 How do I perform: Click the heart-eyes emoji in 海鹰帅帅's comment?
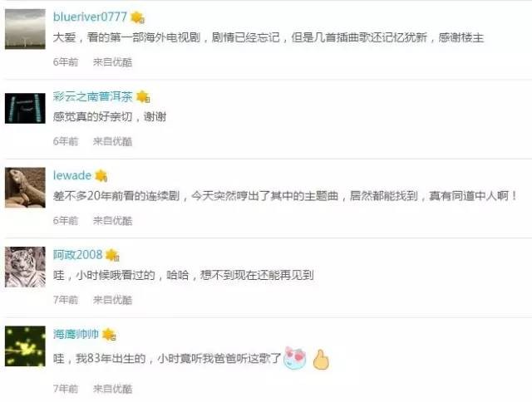pos(295,358)
